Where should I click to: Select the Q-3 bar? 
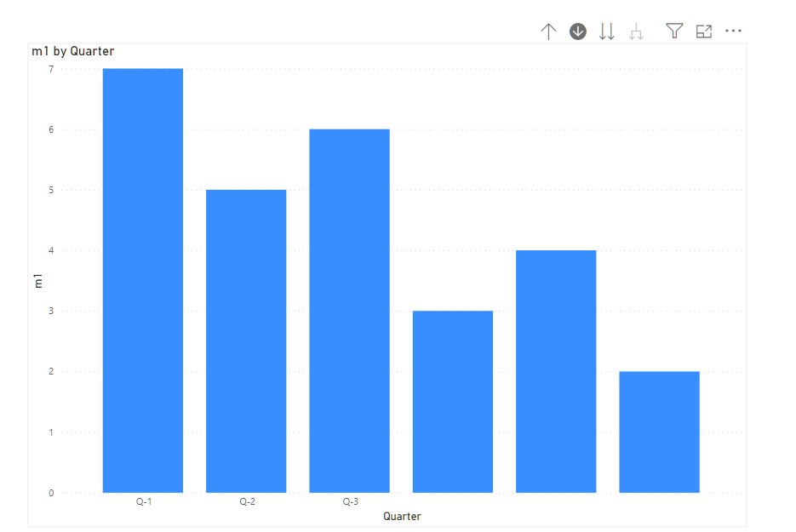[x=349, y=311]
